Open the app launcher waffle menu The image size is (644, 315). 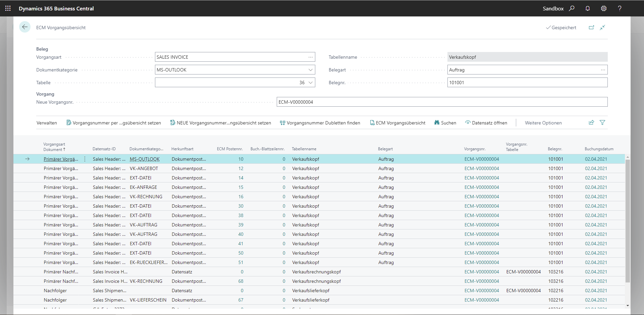(x=8, y=8)
